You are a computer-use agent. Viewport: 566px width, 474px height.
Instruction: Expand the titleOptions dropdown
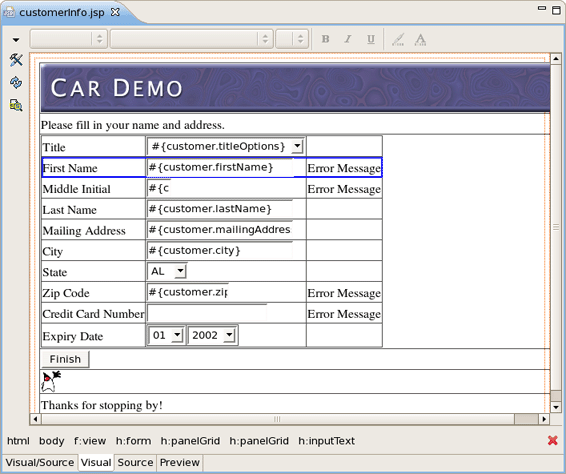coord(297,146)
